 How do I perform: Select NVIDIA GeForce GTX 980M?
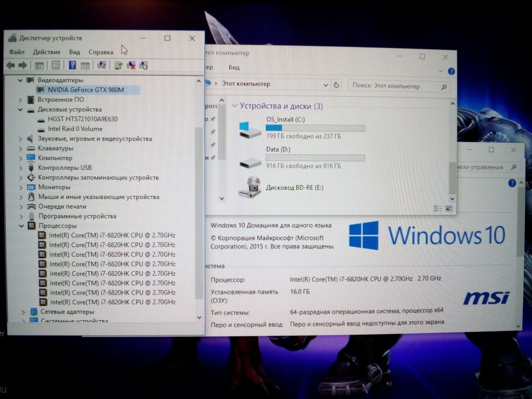point(86,89)
